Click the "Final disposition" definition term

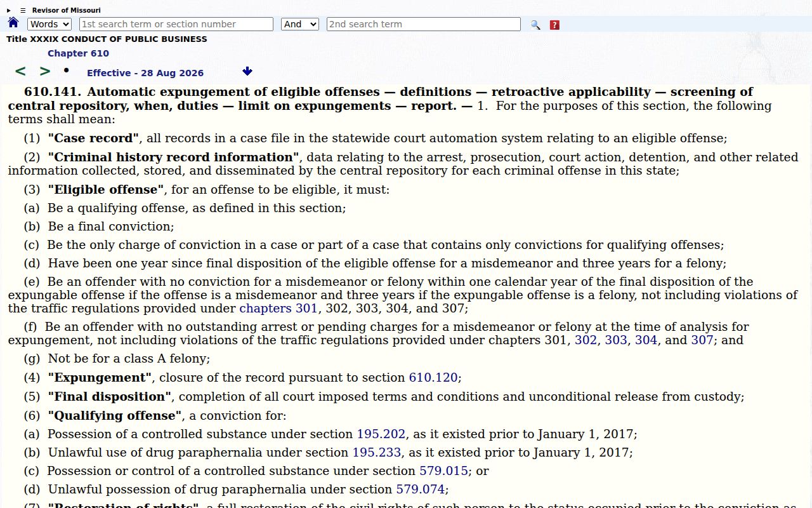coord(110,396)
